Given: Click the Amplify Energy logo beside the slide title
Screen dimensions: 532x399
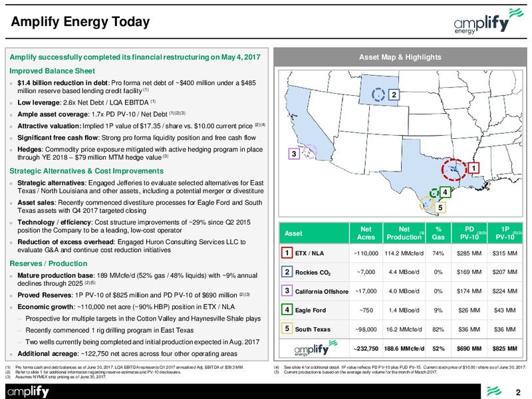Looking at the screenshot, I should click(488, 21).
